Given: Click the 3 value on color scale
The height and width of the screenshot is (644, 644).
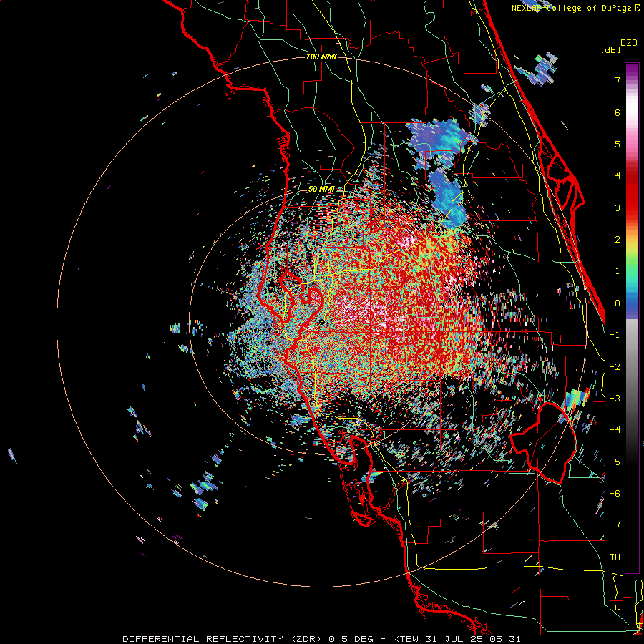Looking at the screenshot, I should 618,208.
